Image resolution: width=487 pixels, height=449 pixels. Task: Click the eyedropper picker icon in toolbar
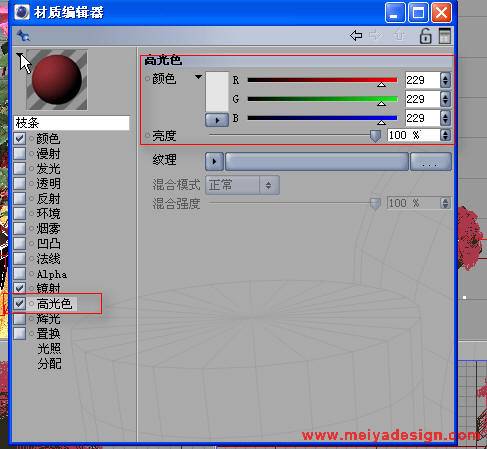23,36
